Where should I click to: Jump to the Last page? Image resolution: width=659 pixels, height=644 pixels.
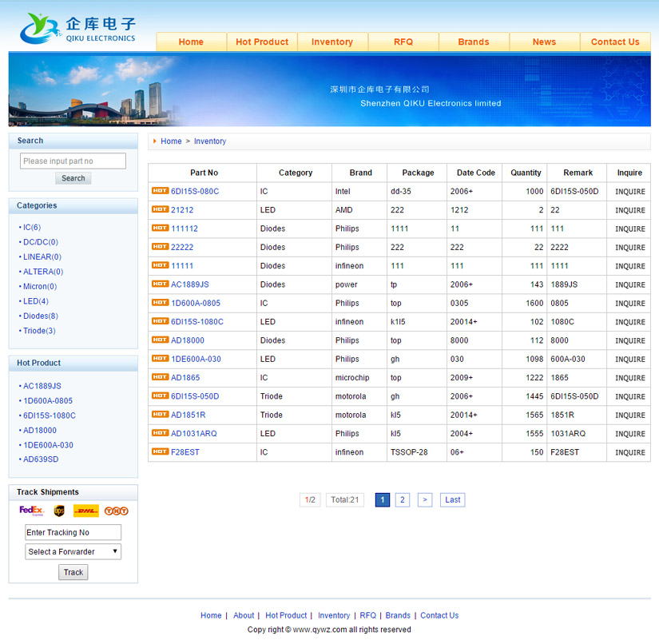pyautogui.click(x=452, y=500)
